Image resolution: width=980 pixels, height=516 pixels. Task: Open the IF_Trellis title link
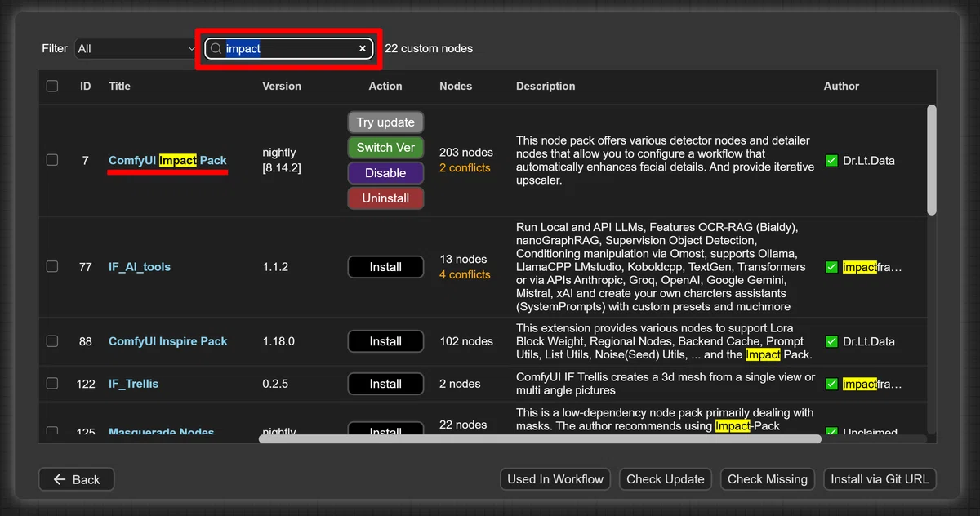pos(134,384)
